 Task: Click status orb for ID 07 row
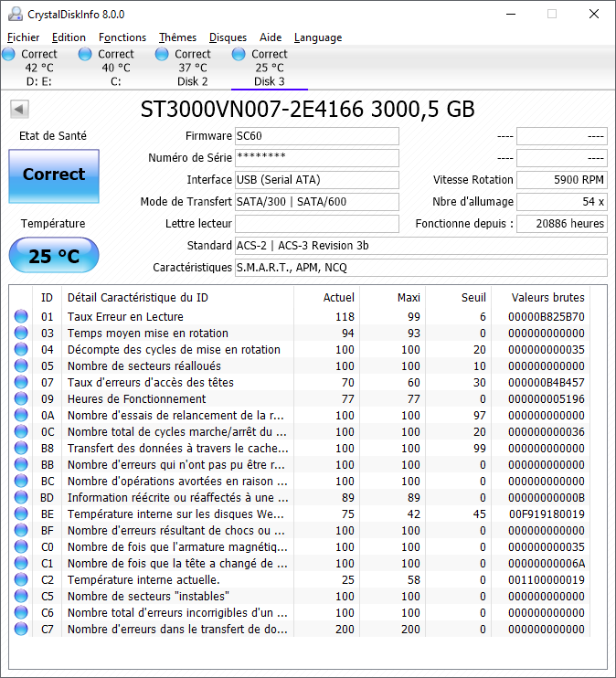coord(21,382)
